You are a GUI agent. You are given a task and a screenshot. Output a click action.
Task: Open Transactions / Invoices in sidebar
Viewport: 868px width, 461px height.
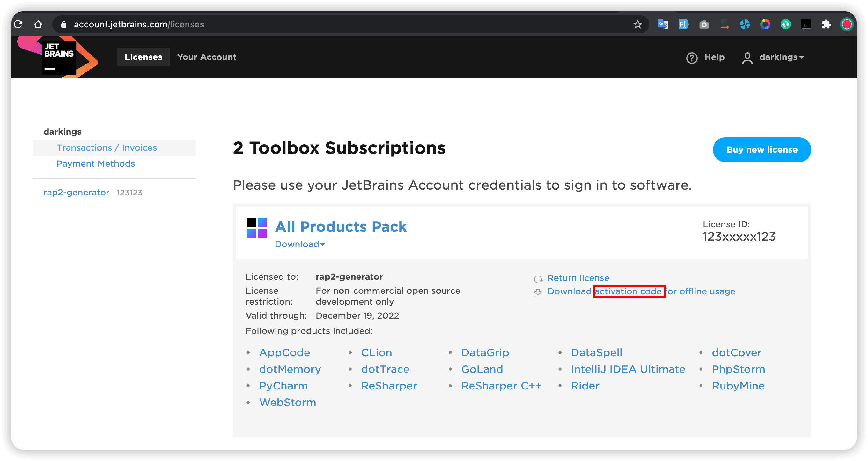pyautogui.click(x=107, y=148)
